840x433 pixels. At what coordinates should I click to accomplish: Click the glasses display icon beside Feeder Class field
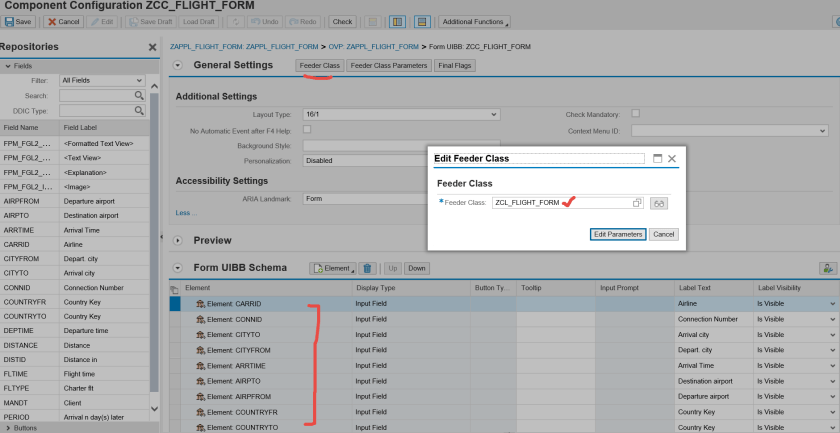659,203
